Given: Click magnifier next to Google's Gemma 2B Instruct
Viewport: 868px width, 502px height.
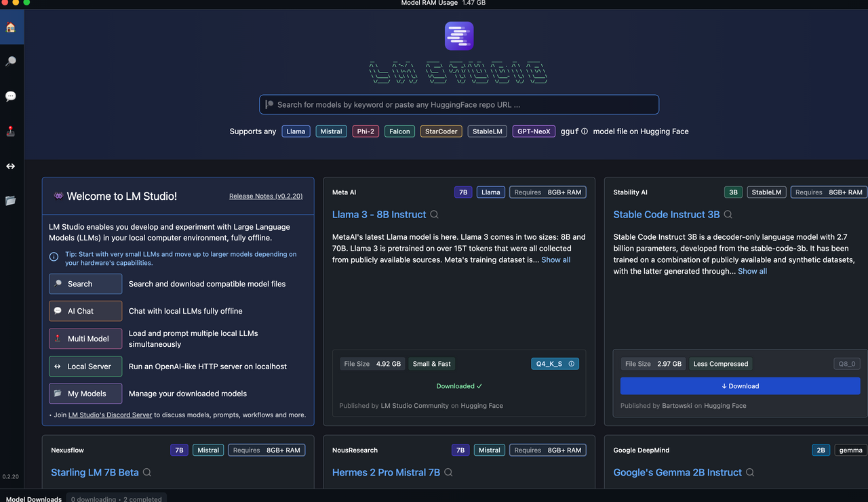Looking at the screenshot, I should pos(750,473).
